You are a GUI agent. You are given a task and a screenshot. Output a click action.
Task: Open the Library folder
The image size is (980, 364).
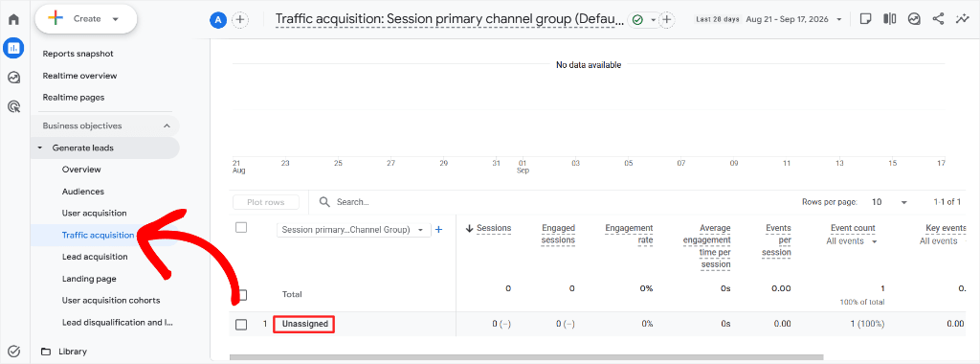click(x=64, y=352)
